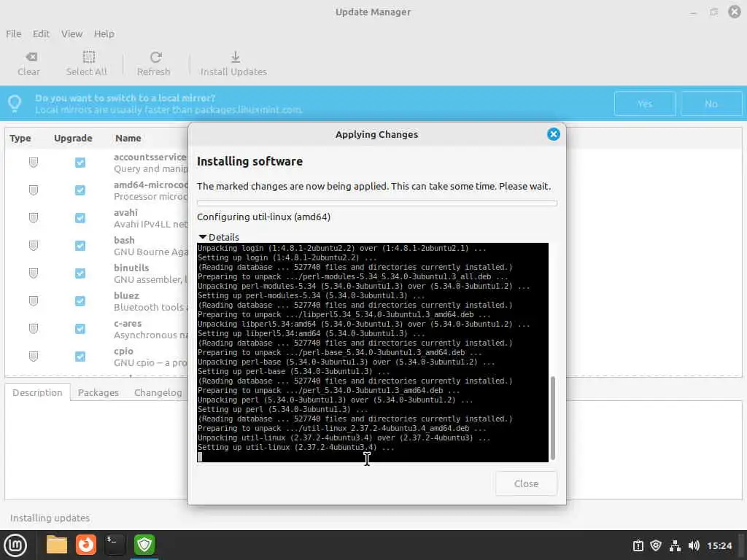Open the File menu
Image resolution: width=747 pixels, height=560 pixels.
(x=13, y=34)
